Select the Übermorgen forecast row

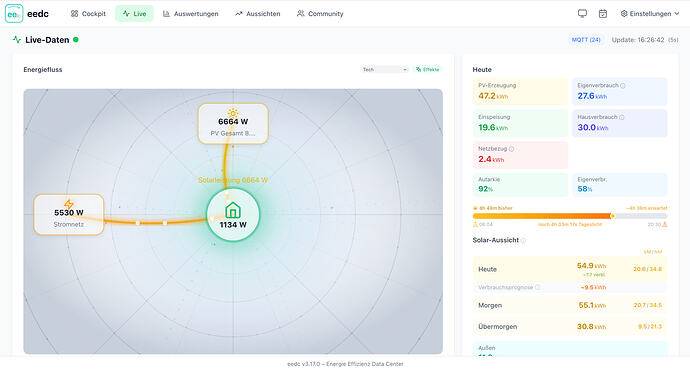(x=570, y=327)
